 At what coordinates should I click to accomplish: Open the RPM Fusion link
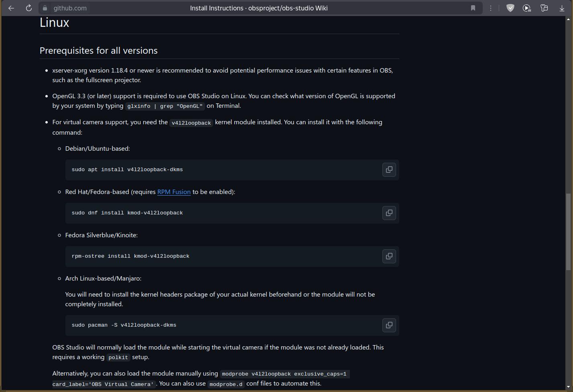click(174, 192)
